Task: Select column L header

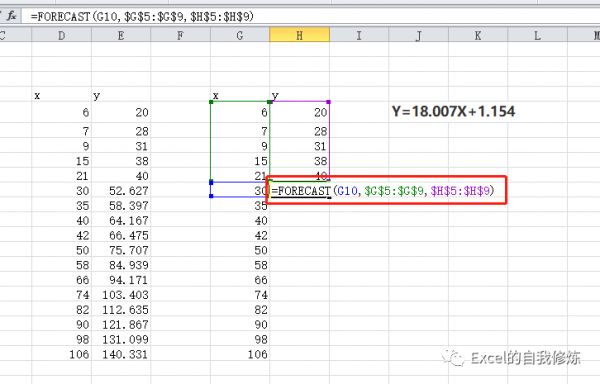Action: tap(537, 35)
